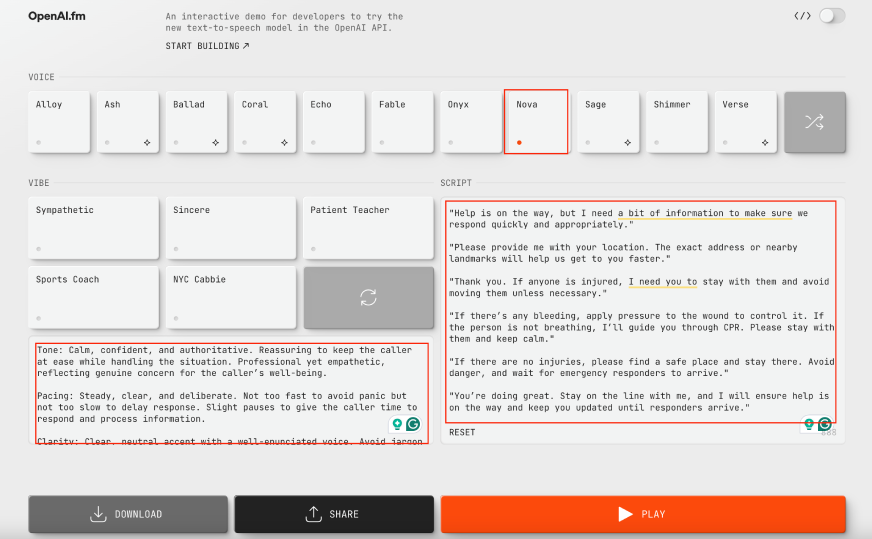Click the DOWNLOAD button
Viewport: 872px width, 539px height.
pos(127,514)
